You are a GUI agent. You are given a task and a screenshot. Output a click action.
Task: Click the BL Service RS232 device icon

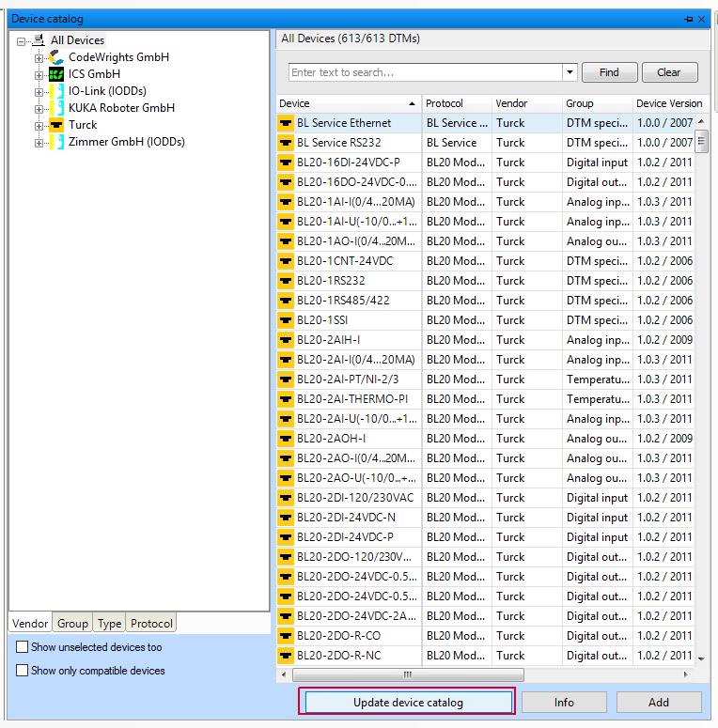286,143
